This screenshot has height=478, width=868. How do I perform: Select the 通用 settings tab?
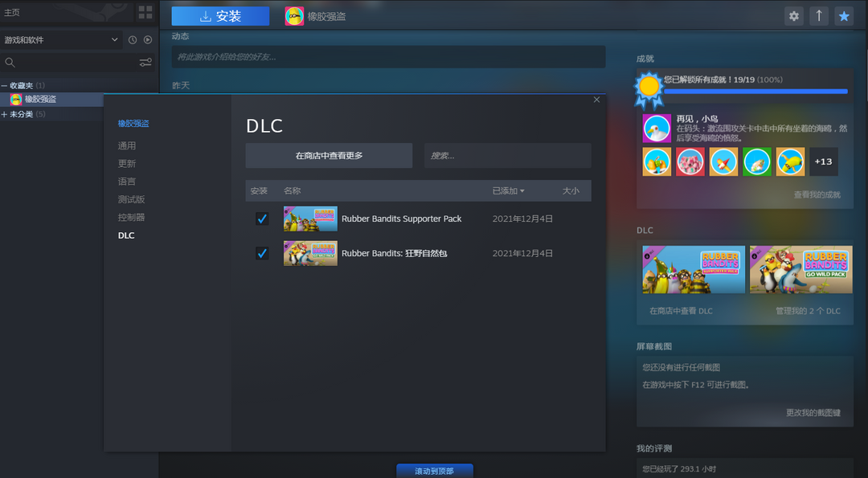coord(127,145)
